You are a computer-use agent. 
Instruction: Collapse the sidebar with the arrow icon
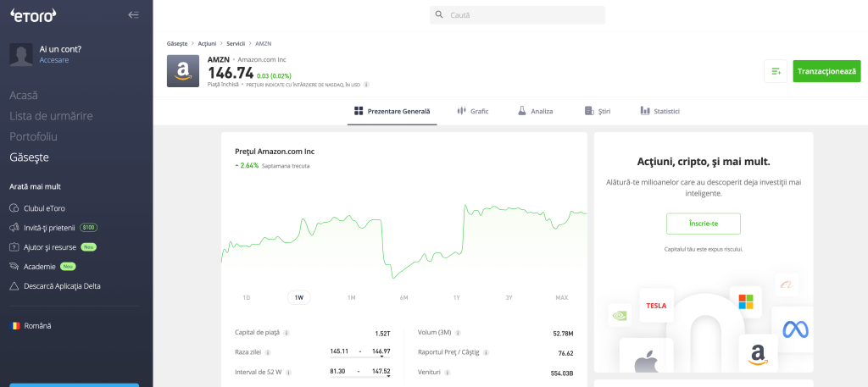coord(133,15)
